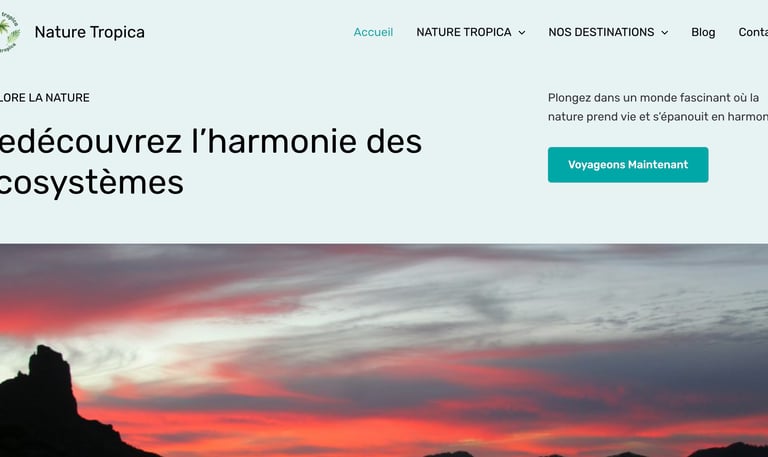Open the Nature Tropica site title link
This screenshot has width=768, height=457.
pyautogui.click(x=90, y=32)
